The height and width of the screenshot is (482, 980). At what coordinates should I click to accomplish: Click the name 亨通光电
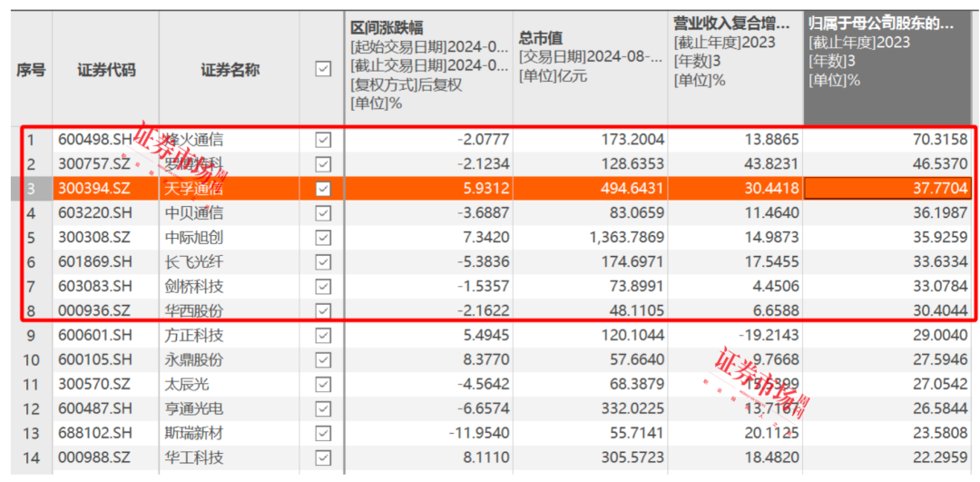click(193, 408)
